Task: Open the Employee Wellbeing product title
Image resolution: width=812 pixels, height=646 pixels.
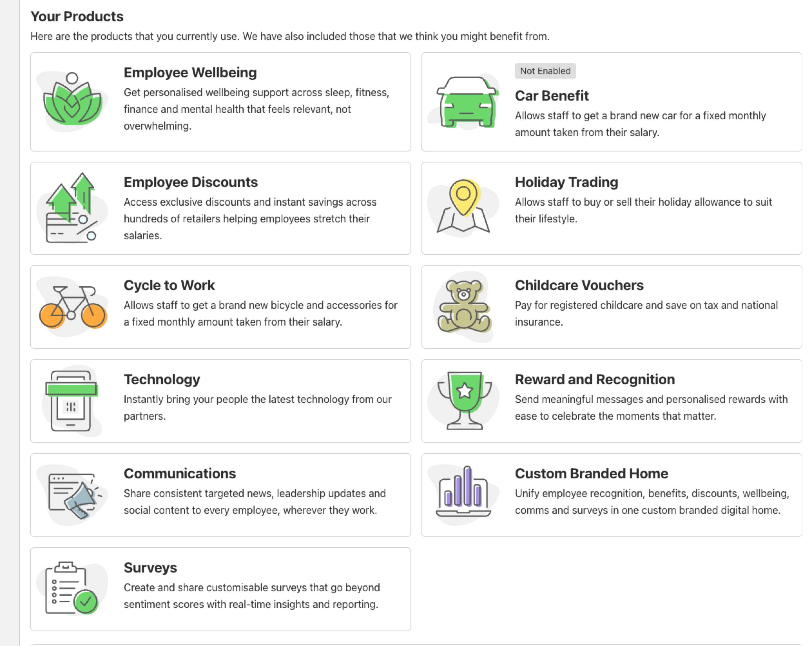Action: pyautogui.click(x=190, y=72)
